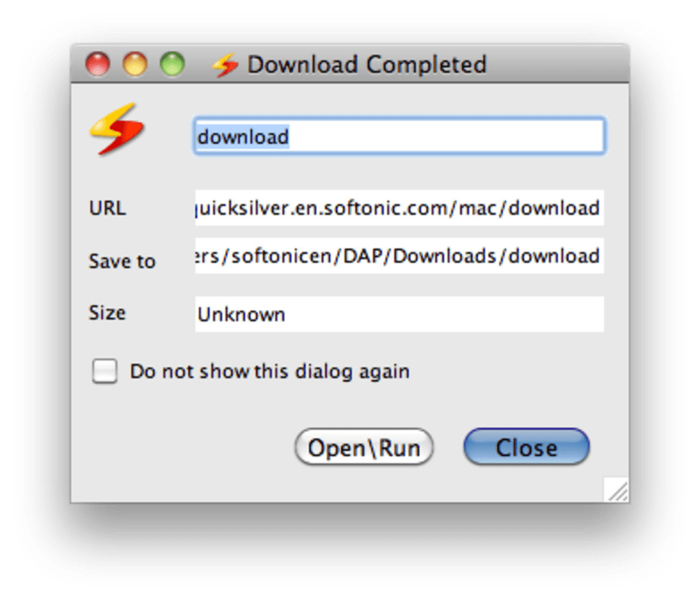Click the Open\Run button
Screen dimensions: 700x600
pos(364,447)
